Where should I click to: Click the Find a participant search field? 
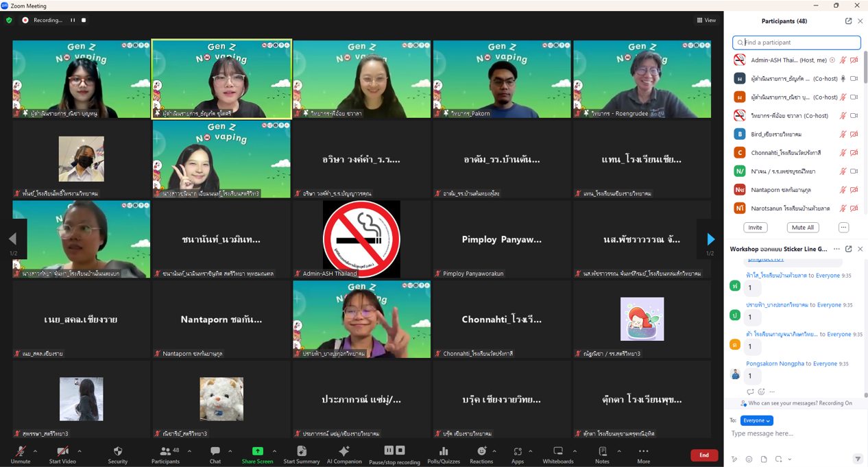[797, 43]
